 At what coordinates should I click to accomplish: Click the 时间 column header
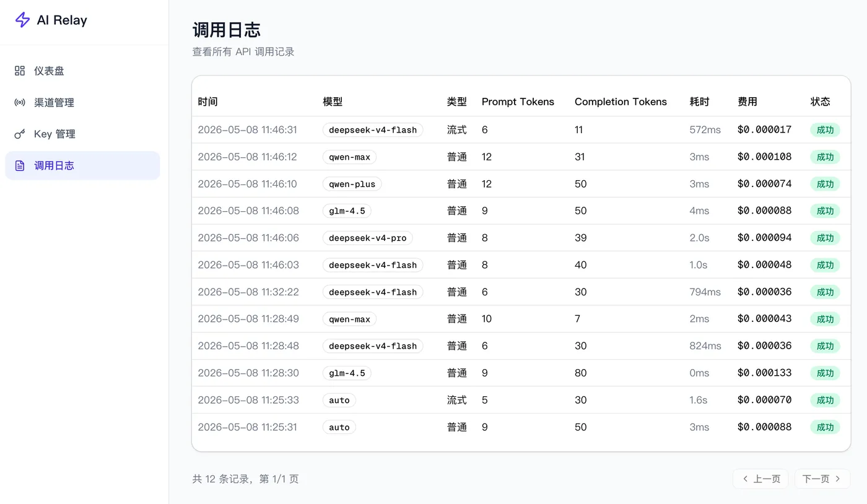click(207, 102)
